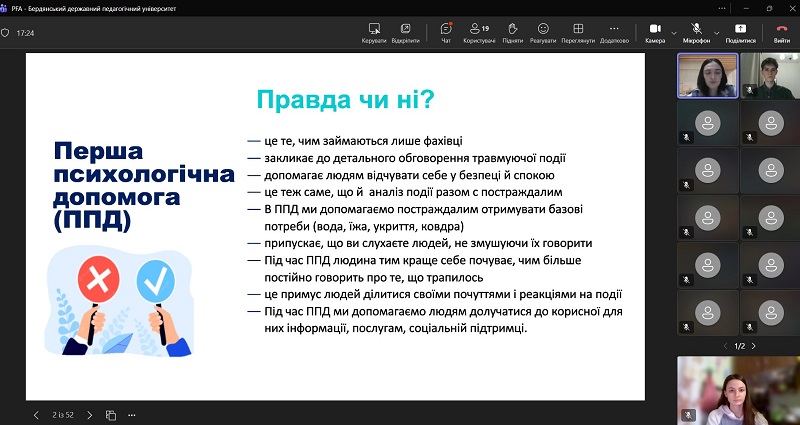Toggle the Камера camera on or off

coord(655,32)
